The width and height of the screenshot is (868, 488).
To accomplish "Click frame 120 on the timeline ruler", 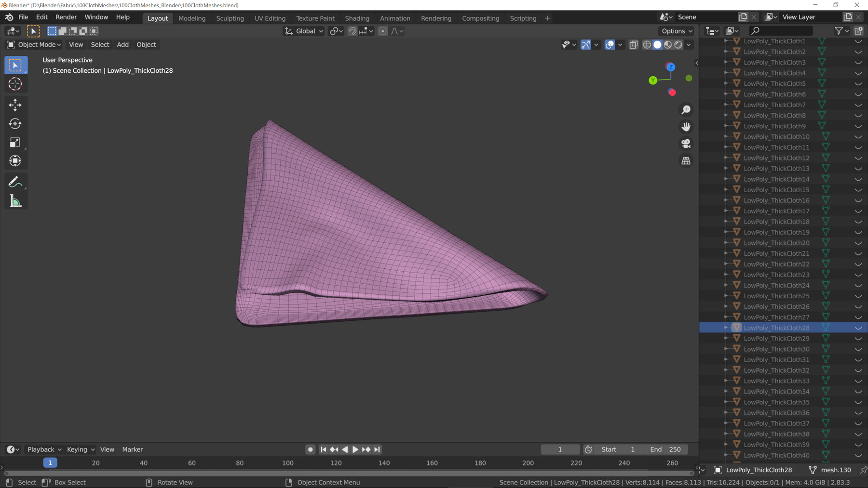I will tap(336, 463).
